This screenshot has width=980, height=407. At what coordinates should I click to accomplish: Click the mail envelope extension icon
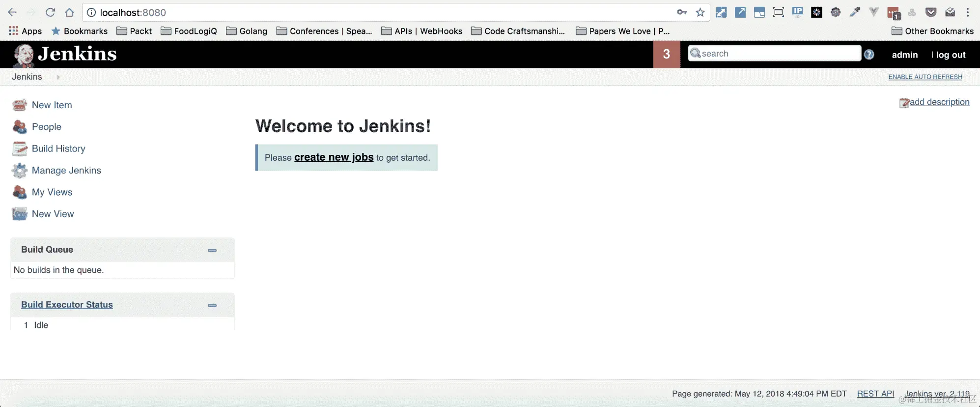pos(950,12)
